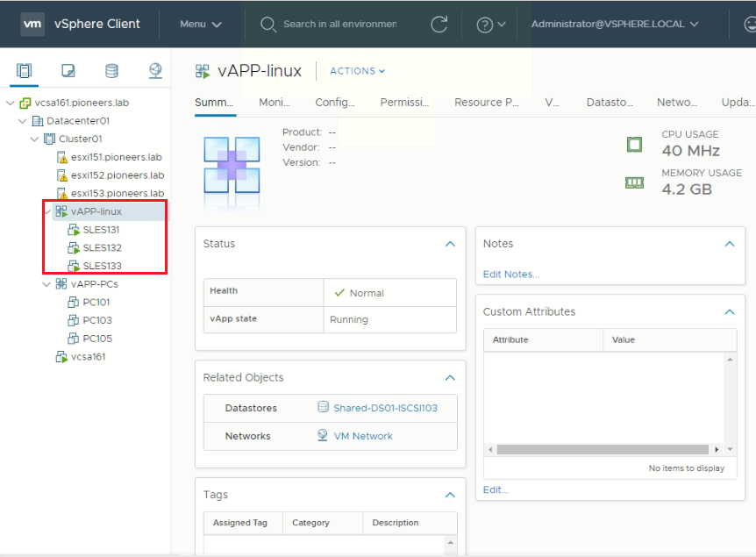Click the memory usage icon

[634, 182]
